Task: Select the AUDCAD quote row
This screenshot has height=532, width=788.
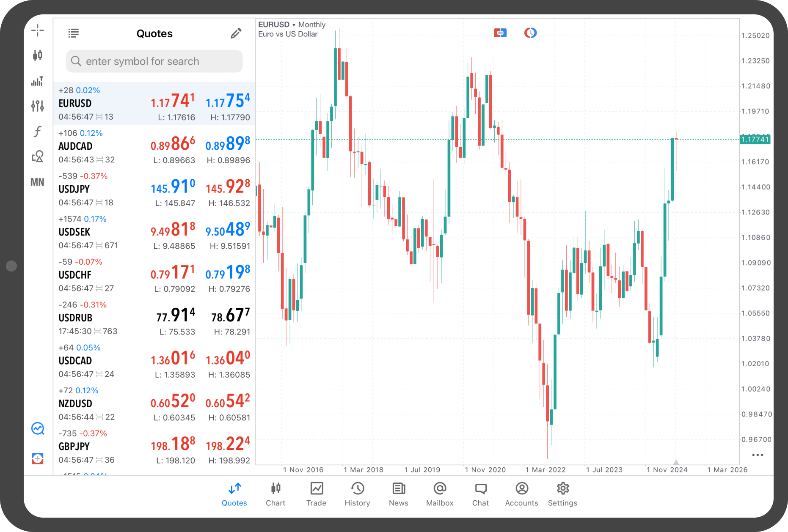Action: pos(154,146)
